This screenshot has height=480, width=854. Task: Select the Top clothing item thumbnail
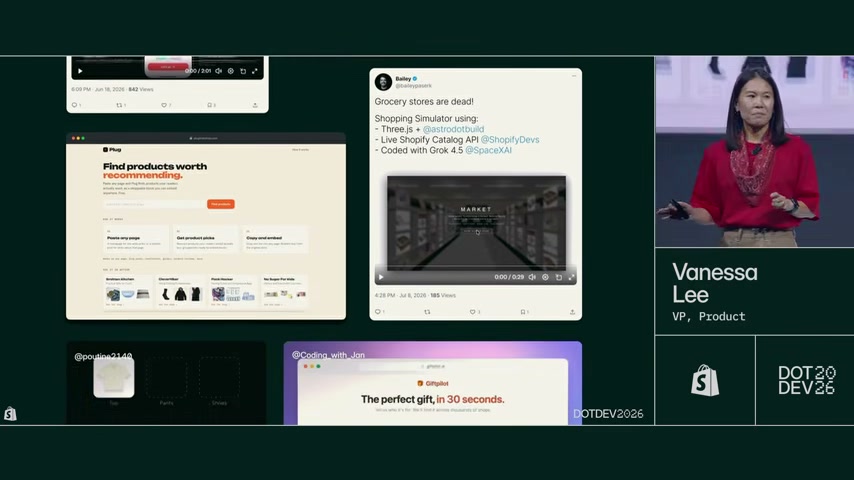[114, 378]
